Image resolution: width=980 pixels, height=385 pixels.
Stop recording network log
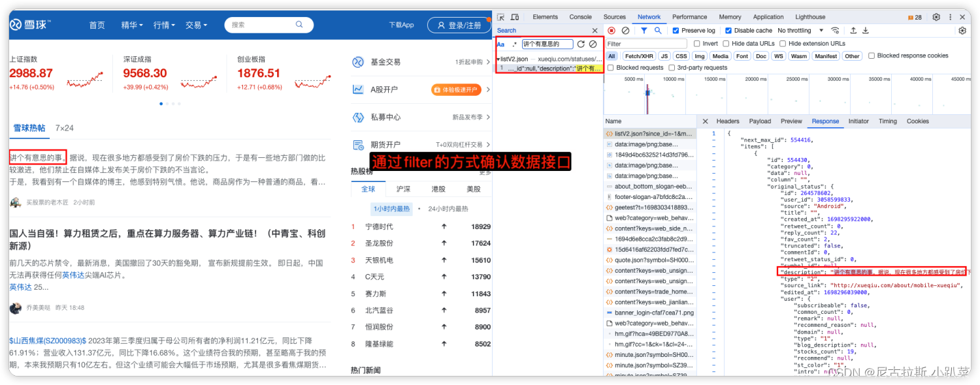pyautogui.click(x=612, y=31)
